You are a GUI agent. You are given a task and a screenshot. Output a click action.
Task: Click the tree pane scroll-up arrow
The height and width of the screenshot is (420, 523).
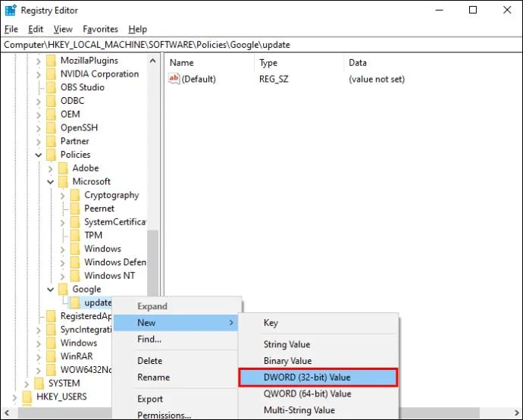tap(153, 61)
